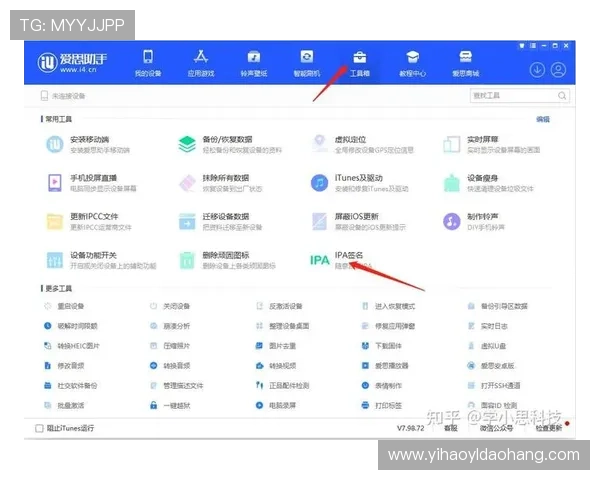
Task: Open 实时日志 tool
Action: pyautogui.click(x=488, y=326)
